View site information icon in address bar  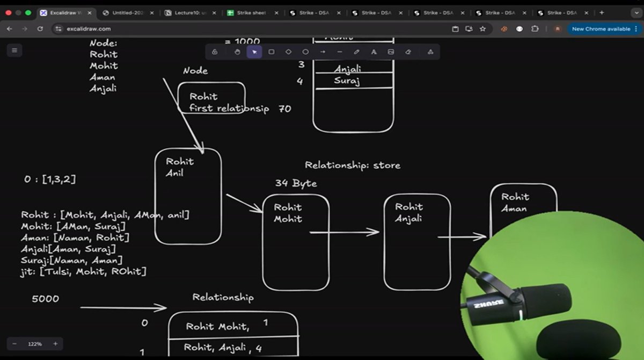click(x=60, y=29)
